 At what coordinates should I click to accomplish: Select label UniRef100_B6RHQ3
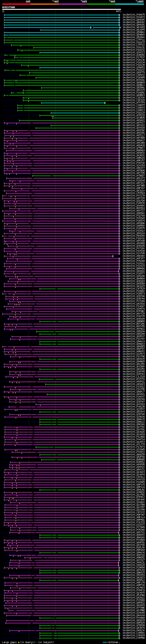tap(134, 150)
